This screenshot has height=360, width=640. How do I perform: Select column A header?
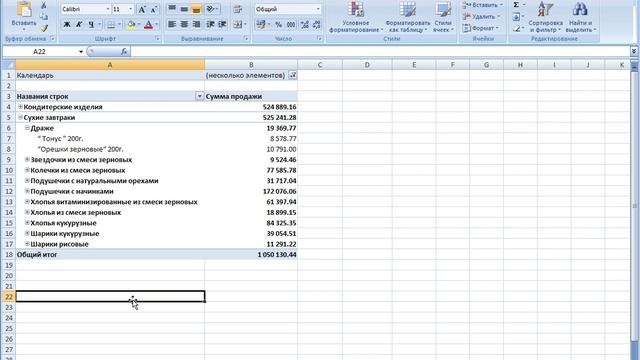point(110,64)
